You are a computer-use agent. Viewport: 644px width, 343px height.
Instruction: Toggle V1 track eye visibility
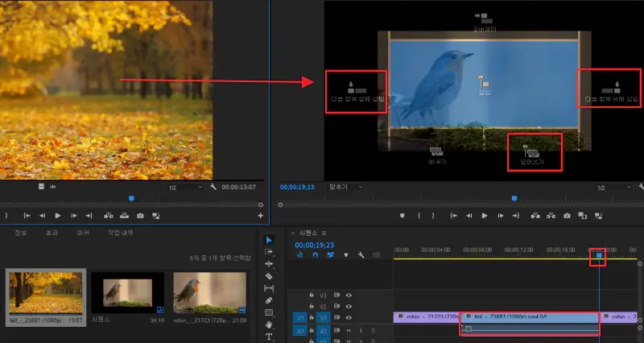click(349, 317)
